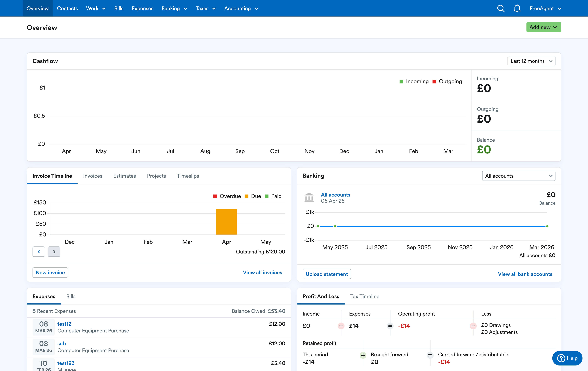Switch to the Estimates tab
This screenshot has width=588, height=371.
125,176
